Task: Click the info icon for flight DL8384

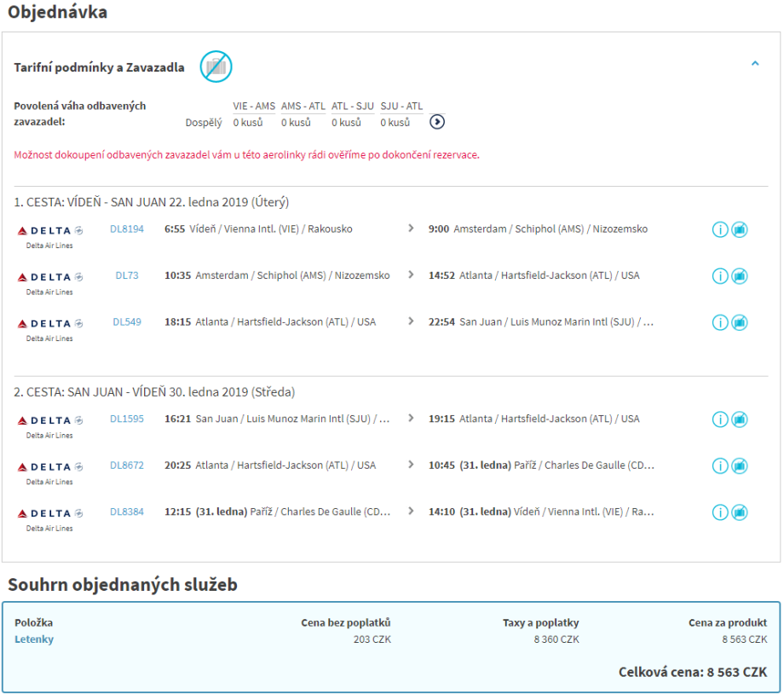Action: tap(720, 512)
